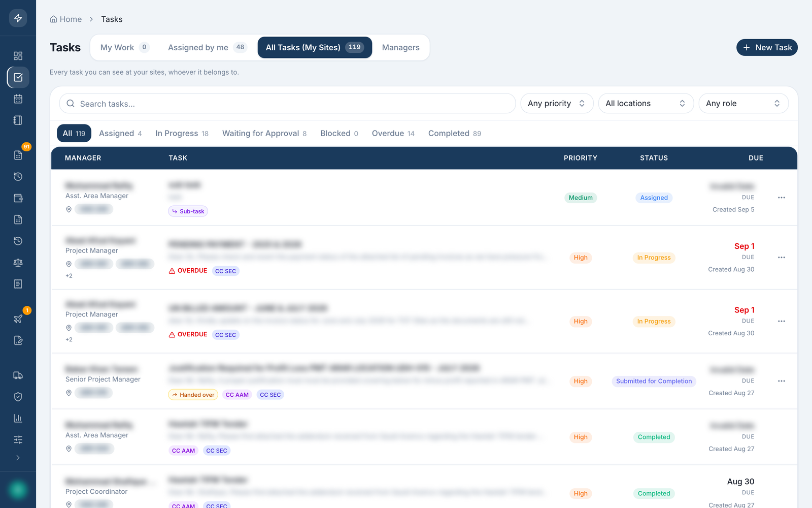Open the notebook icon in sidebar
Image resolution: width=812 pixels, height=508 pixels.
(18, 120)
